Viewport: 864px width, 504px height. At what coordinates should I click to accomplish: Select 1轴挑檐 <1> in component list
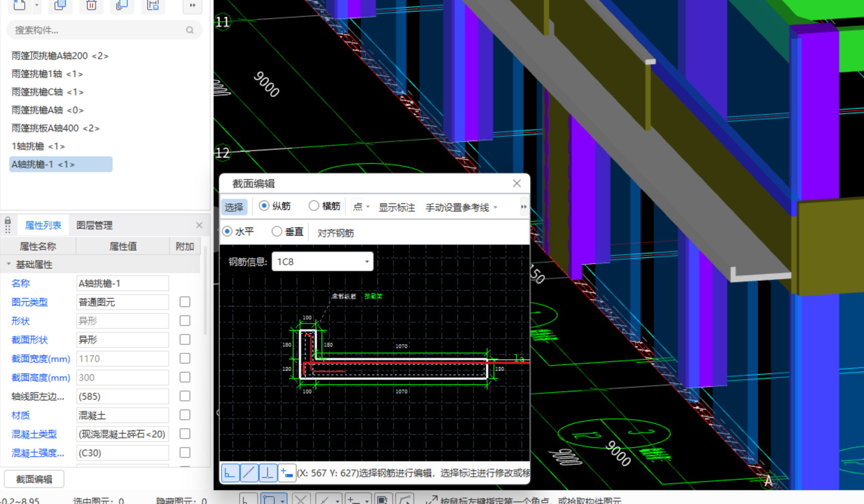click(x=38, y=146)
